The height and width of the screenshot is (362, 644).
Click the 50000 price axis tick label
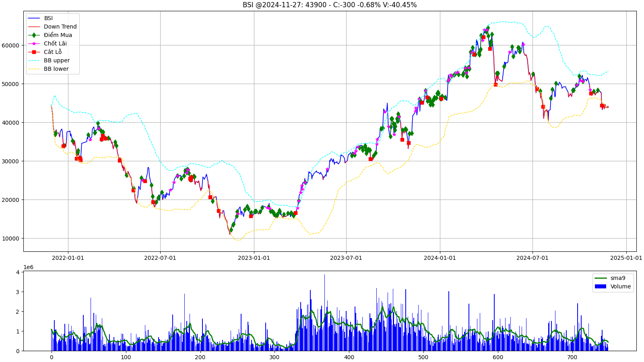click(10, 84)
